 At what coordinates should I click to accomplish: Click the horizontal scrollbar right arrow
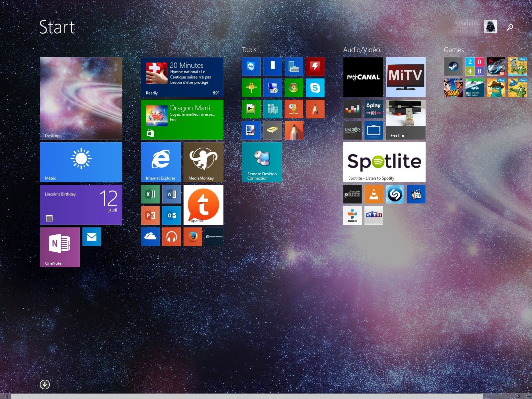click(x=519, y=396)
